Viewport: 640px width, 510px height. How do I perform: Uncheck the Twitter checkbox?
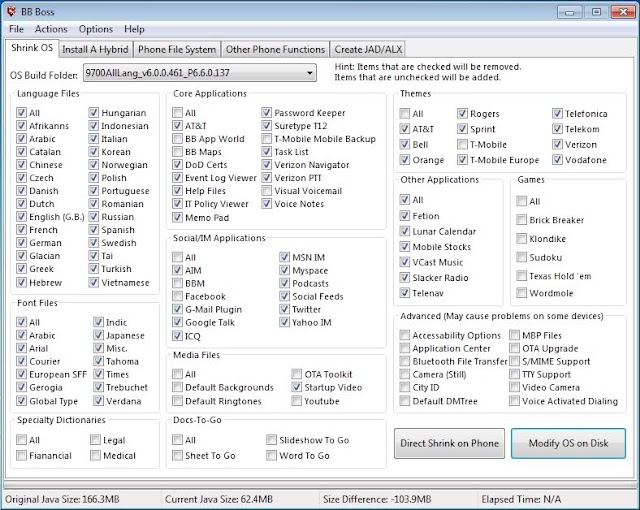pyautogui.click(x=284, y=309)
